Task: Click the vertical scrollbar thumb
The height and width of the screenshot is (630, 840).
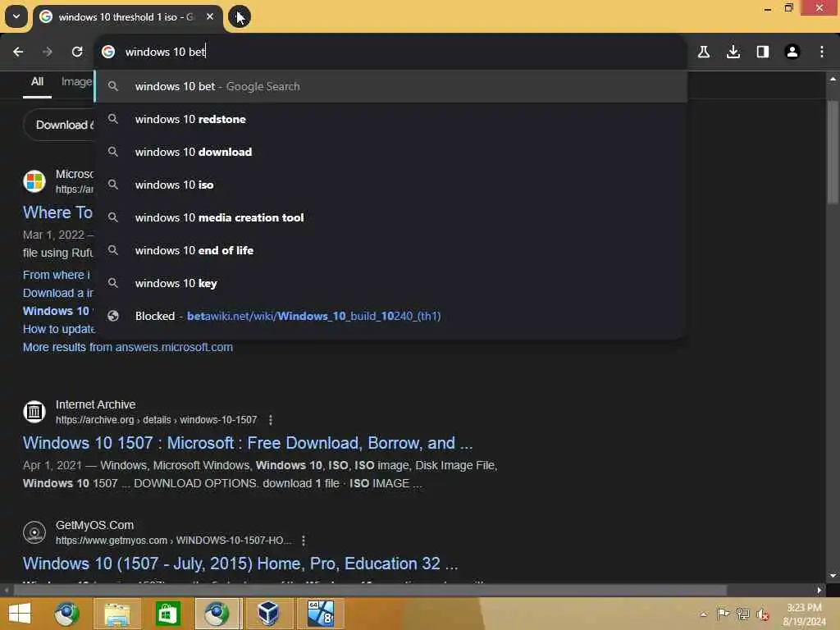Action: pos(833,153)
